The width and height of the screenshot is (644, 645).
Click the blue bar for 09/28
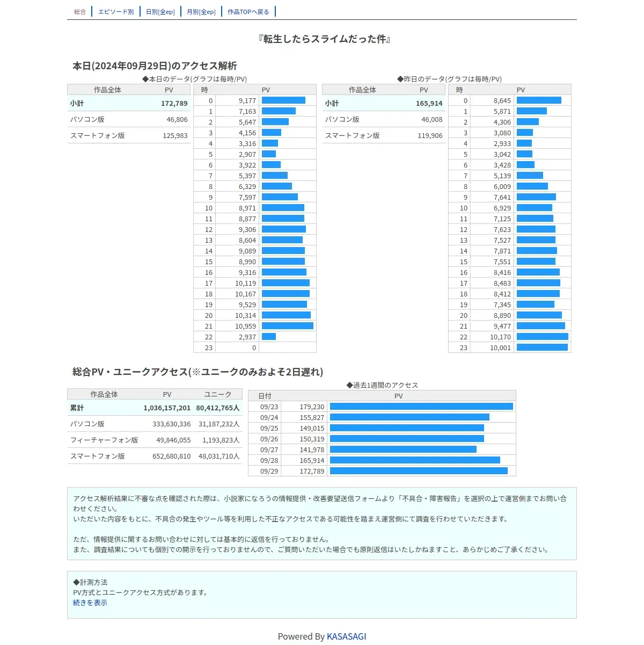415,460
